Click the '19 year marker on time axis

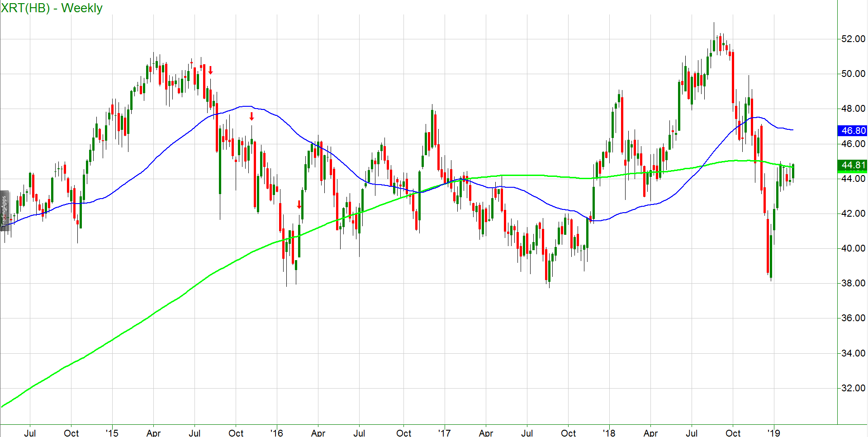pyautogui.click(x=773, y=433)
